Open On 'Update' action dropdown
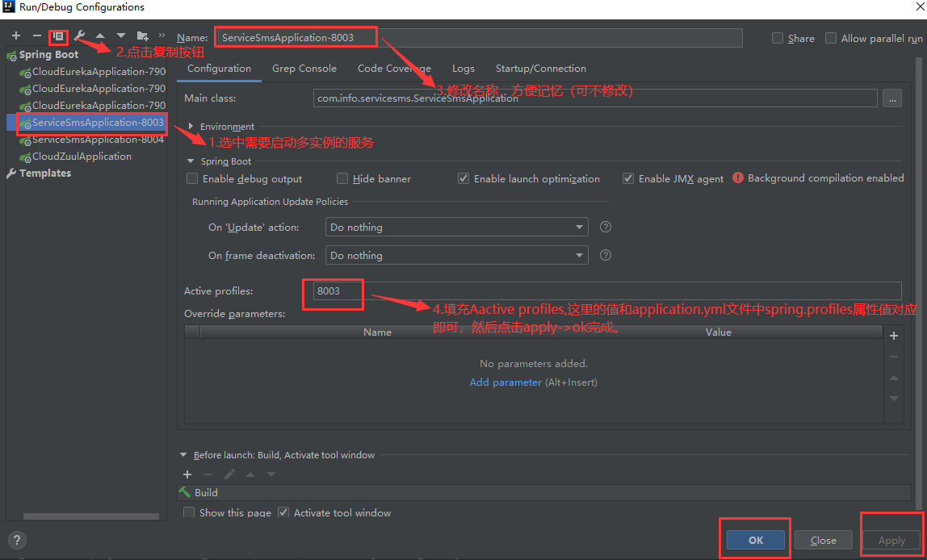This screenshot has height=560, width=927. coord(456,227)
